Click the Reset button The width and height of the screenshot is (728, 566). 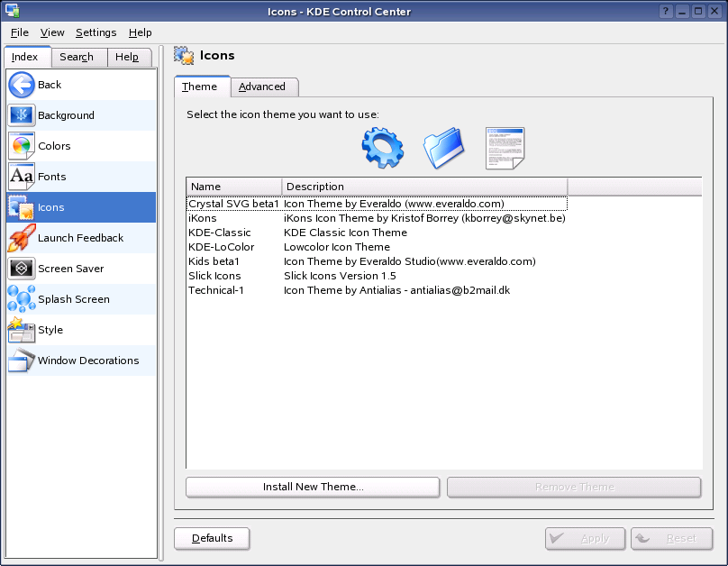tap(671, 539)
